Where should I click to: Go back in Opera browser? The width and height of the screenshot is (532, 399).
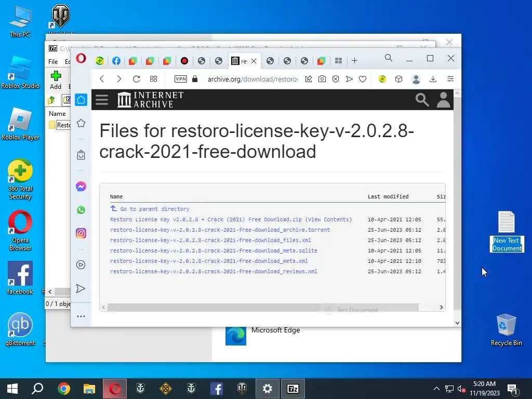click(102, 79)
